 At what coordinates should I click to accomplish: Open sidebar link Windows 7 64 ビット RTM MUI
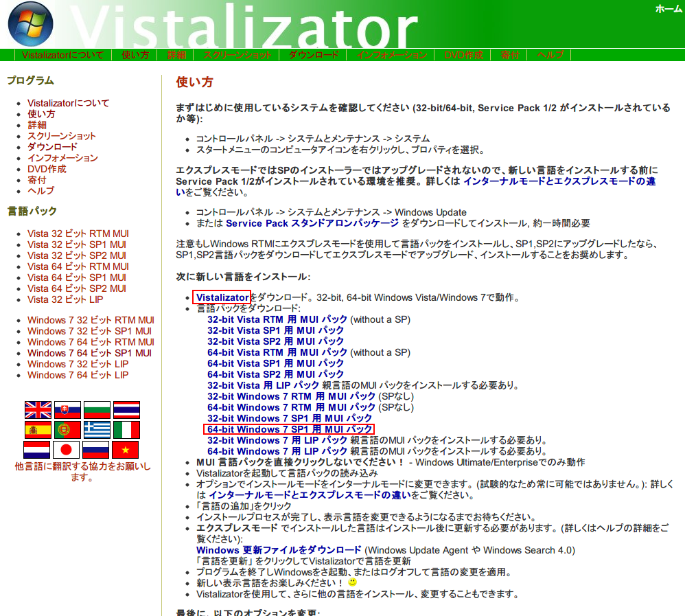[91, 342]
